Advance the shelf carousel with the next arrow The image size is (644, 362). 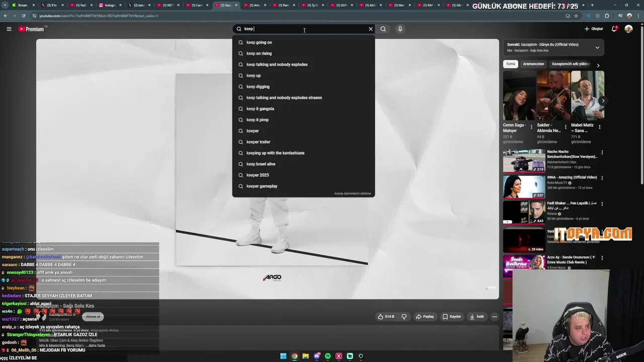coord(603,101)
